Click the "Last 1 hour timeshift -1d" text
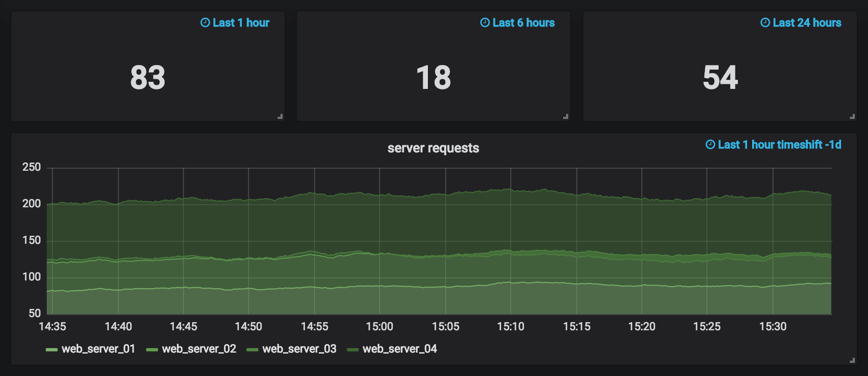868x376 pixels. 779,145
